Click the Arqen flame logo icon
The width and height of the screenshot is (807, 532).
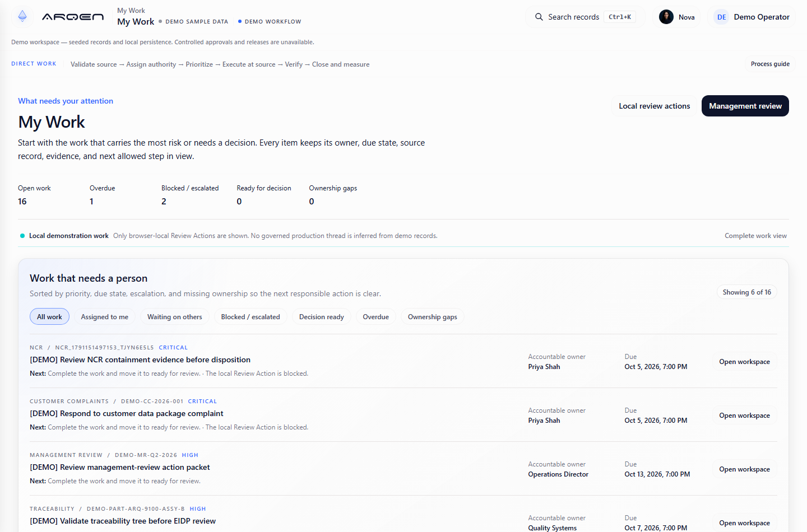pyautogui.click(x=22, y=16)
